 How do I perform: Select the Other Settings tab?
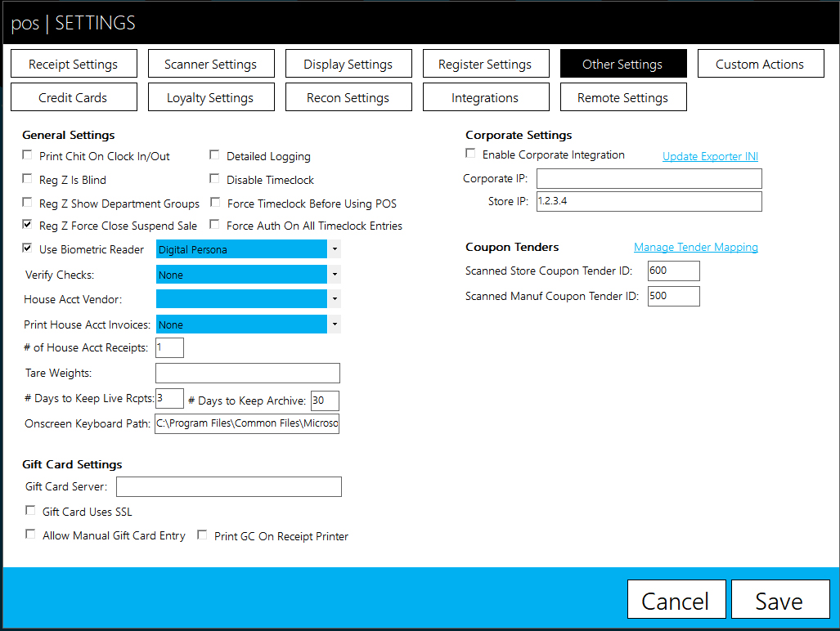(x=623, y=64)
